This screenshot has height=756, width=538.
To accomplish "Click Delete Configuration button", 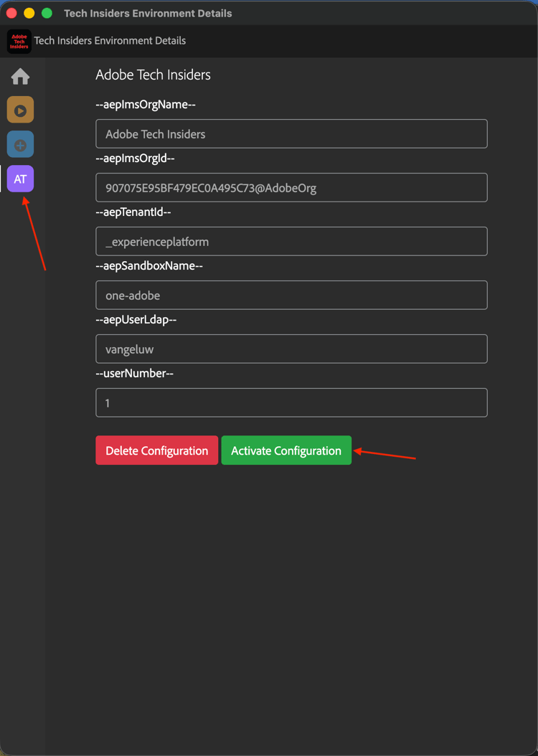I will coord(156,450).
